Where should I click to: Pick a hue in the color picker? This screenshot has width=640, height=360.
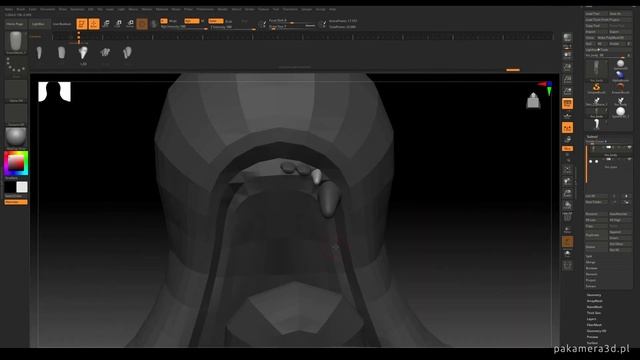[16, 163]
